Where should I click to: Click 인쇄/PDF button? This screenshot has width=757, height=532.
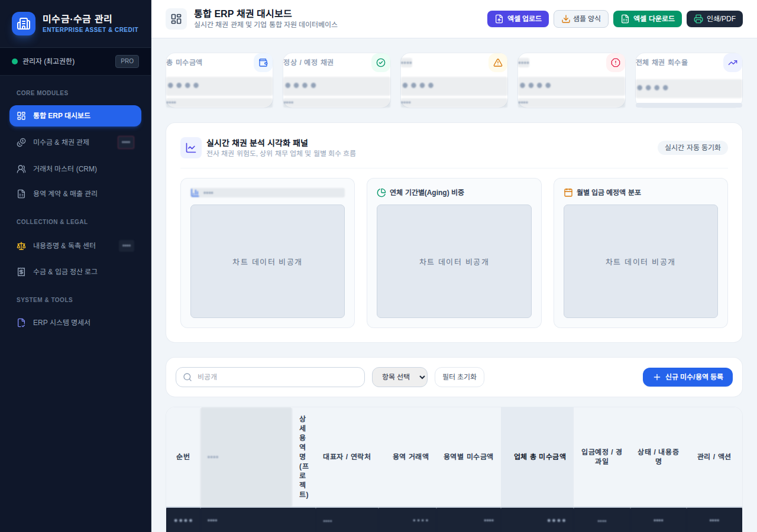(x=714, y=19)
